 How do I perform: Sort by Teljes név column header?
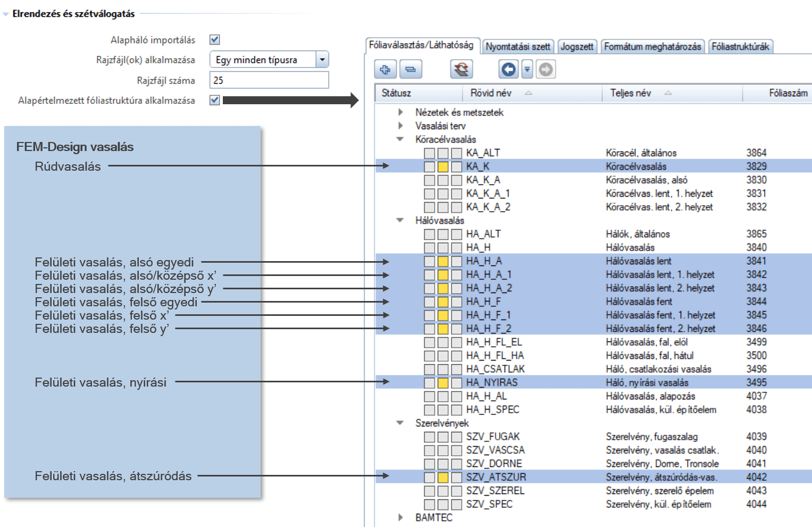(672, 93)
